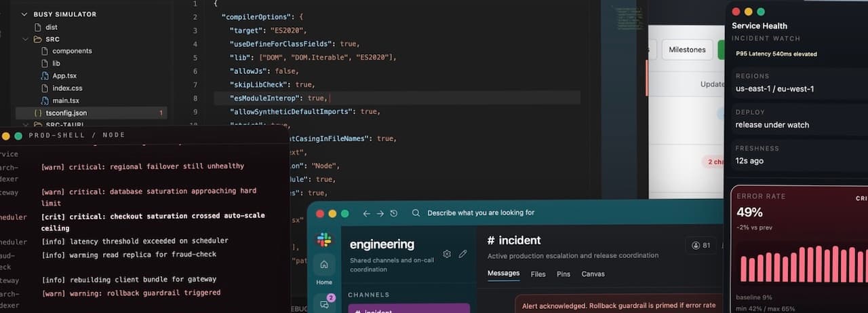Collapse the BUSY SIMULATOR explorer section
This screenshot has height=313, width=868.
[x=24, y=14]
